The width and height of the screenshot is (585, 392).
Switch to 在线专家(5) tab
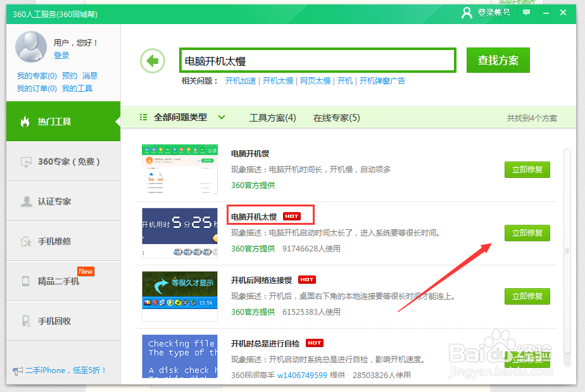[x=337, y=118]
